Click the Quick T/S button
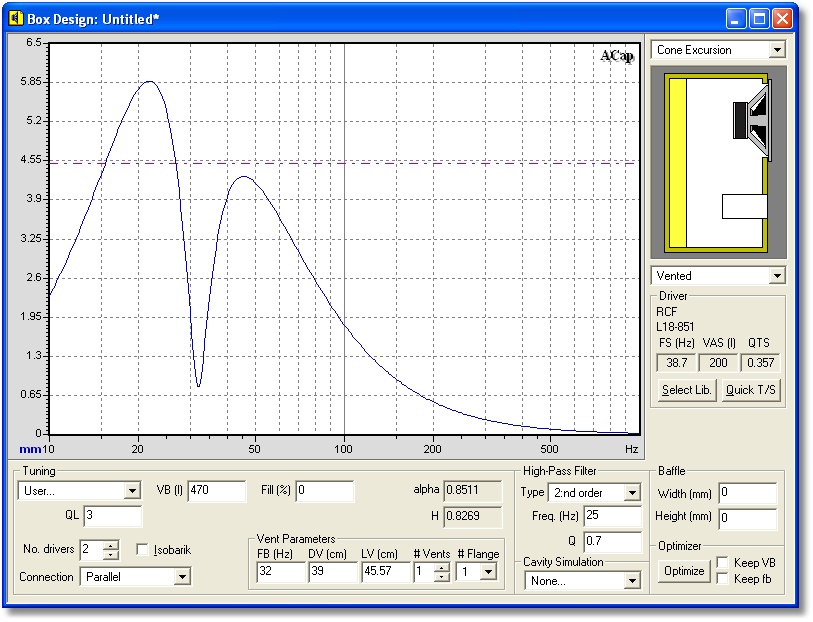The height and width of the screenshot is (622, 813). (x=751, y=390)
